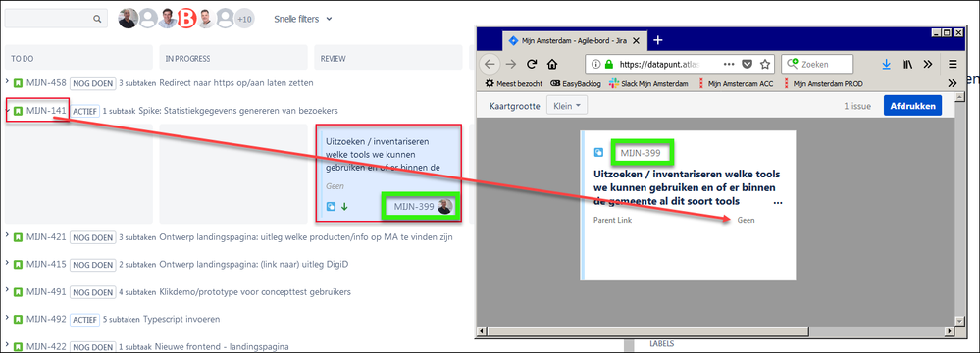
Task: Click the subtask icon on the print preview card
Action: coord(598,152)
